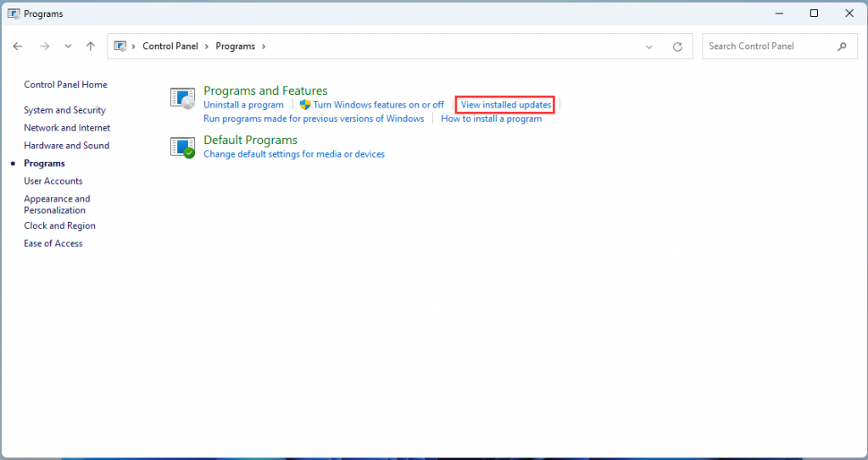The width and height of the screenshot is (868, 460).
Task: Expand chevron before Control Panel breadcrumb
Action: tap(133, 47)
